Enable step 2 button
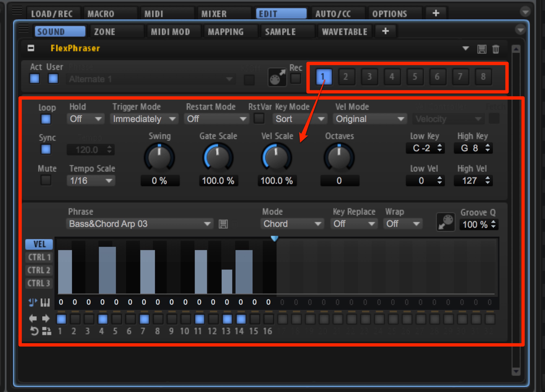Screen dimensions: 545x392 (x=75, y=319)
